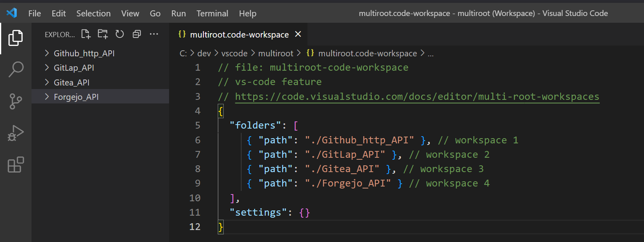Click multiroot.code-workspace in the breadcrumb
Screen dimensions: 644x242
pos(367,53)
